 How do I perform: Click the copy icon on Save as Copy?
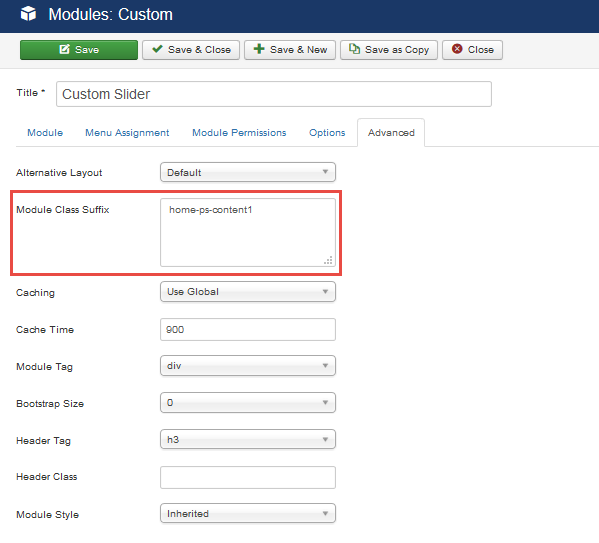tap(355, 49)
